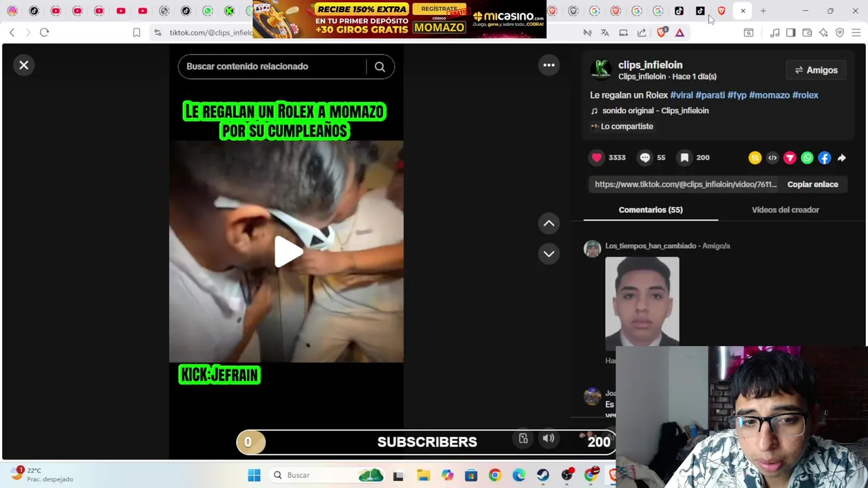Image resolution: width=868 pixels, height=488 pixels.
Task: Open the #parati hashtag
Action: [710, 95]
